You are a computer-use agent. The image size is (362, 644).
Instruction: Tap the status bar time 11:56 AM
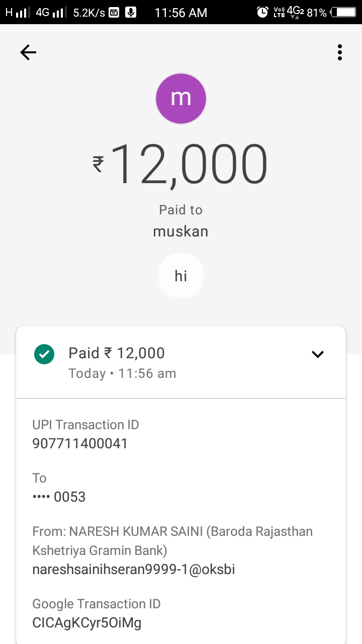point(180,13)
